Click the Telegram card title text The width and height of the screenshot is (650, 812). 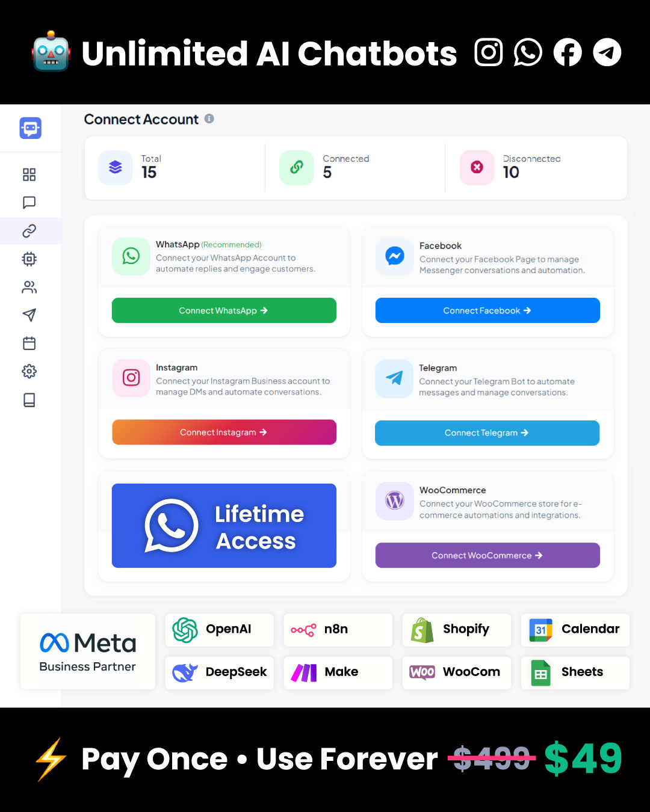coord(438,368)
